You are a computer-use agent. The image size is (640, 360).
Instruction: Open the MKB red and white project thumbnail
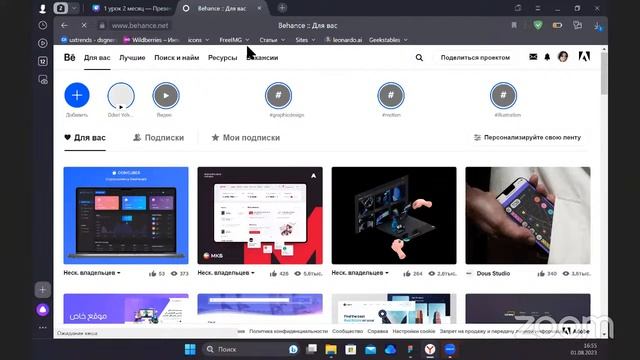[260, 216]
